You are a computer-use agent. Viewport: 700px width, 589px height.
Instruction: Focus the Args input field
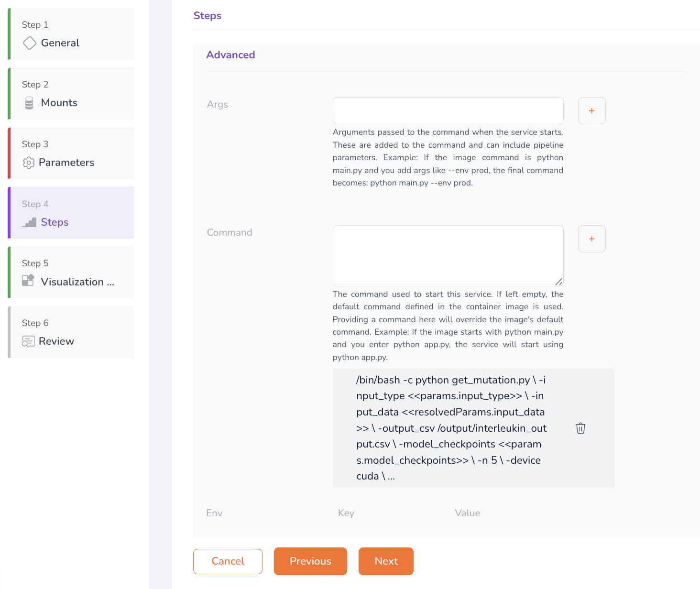coord(448,111)
